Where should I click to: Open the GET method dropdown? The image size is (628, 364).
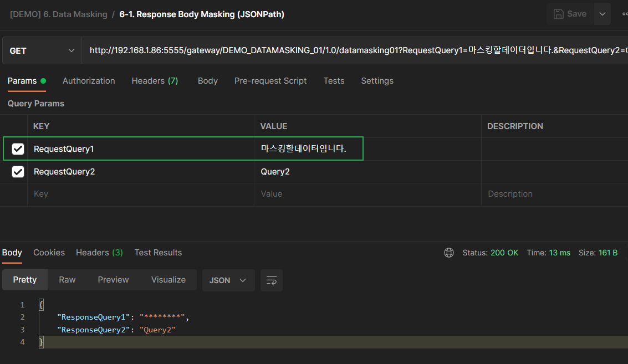coord(42,51)
